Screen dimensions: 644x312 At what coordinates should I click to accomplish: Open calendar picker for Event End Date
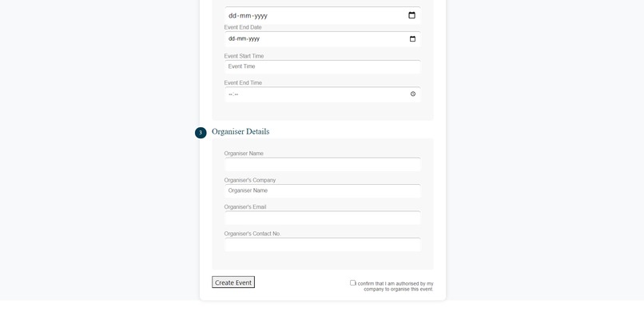(x=412, y=38)
